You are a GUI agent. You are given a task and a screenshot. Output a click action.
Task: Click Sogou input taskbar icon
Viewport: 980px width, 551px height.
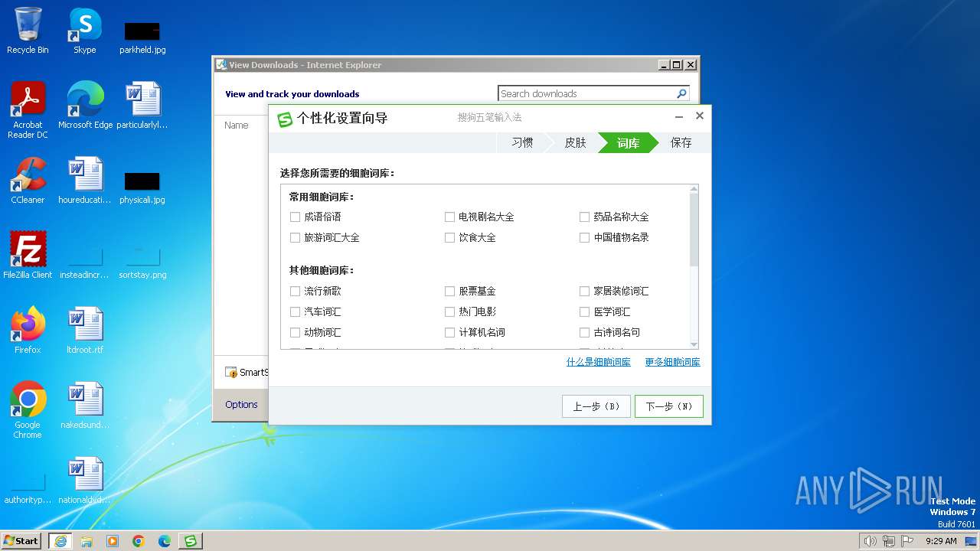pyautogui.click(x=191, y=541)
